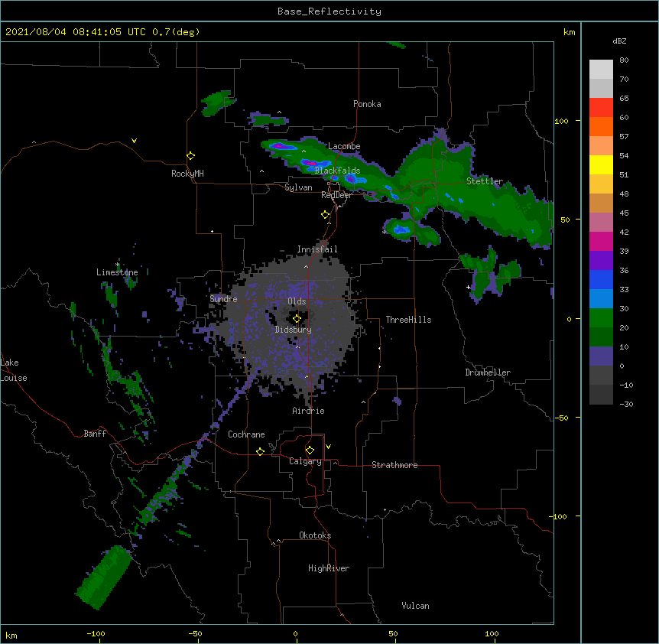Click the yellow diamond marker above Calgary label

(310, 450)
